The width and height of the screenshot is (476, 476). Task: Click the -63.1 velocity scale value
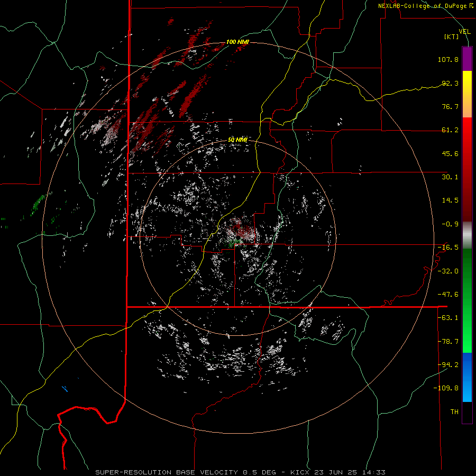pos(448,317)
